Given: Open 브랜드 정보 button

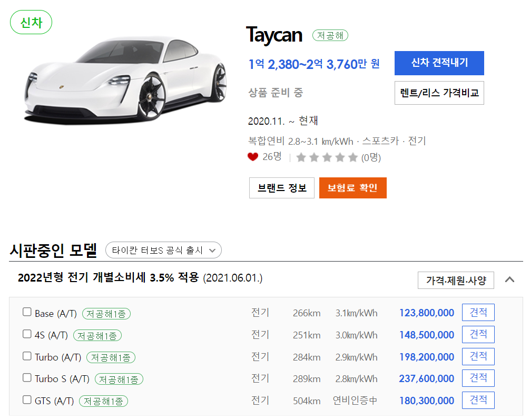Looking at the screenshot, I should 281,188.
